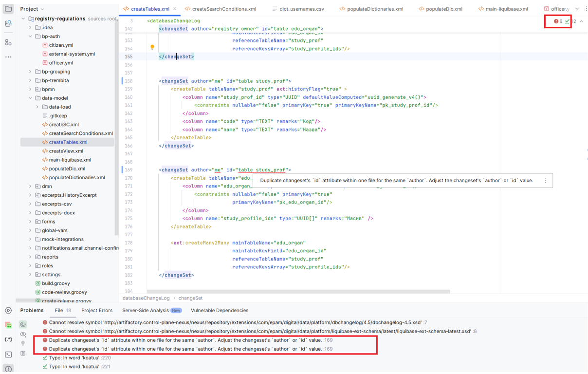The width and height of the screenshot is (588, 374).
Task: Expand the bp-grouping folder
Action: 30,72
